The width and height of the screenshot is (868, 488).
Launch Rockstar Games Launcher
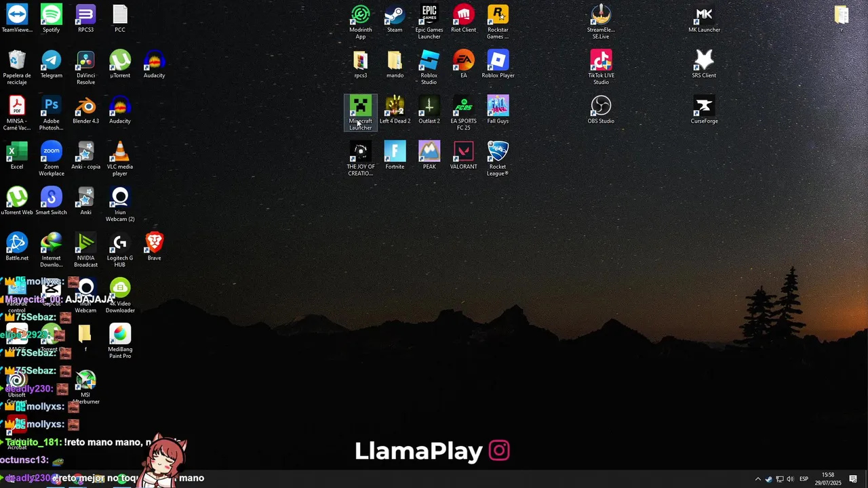click(498, 22)
